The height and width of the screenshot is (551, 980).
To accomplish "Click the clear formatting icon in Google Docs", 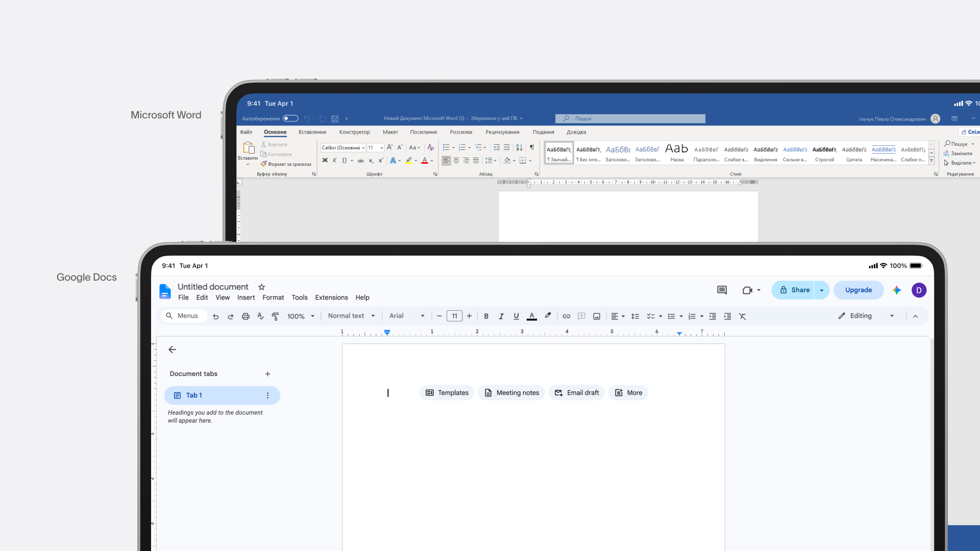I will [743, 316].
